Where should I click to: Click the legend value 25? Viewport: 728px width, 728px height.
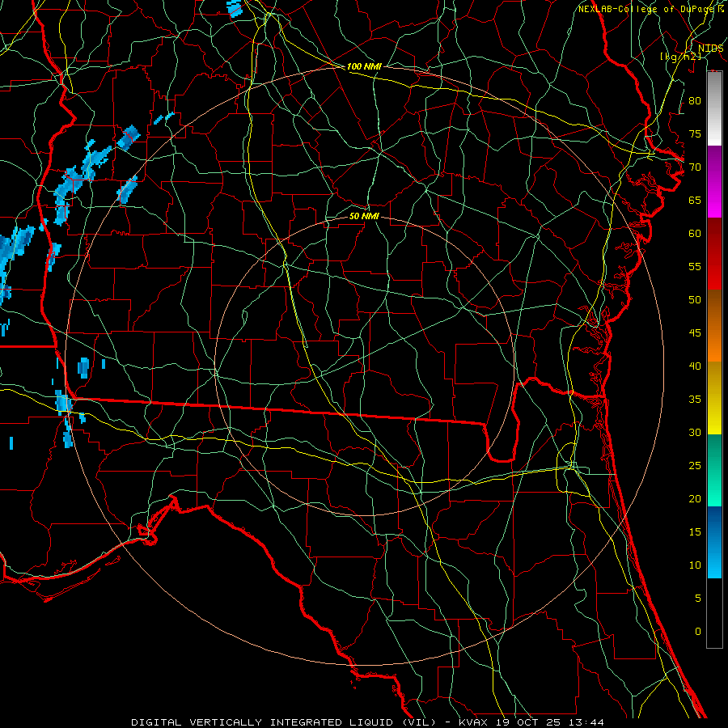coord(695,465)
